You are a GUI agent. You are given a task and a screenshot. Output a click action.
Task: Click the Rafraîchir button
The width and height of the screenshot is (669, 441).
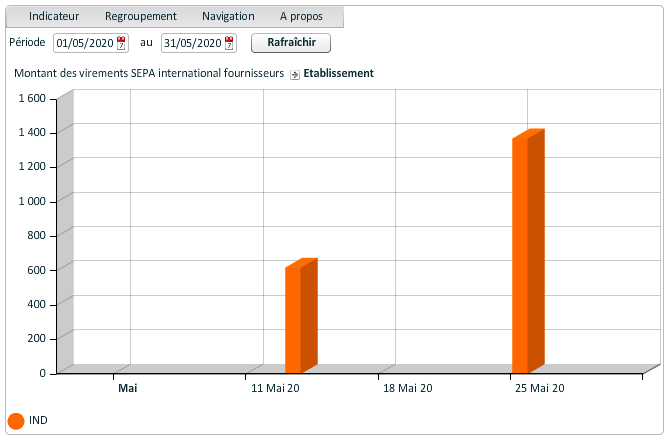pos(291,43)
